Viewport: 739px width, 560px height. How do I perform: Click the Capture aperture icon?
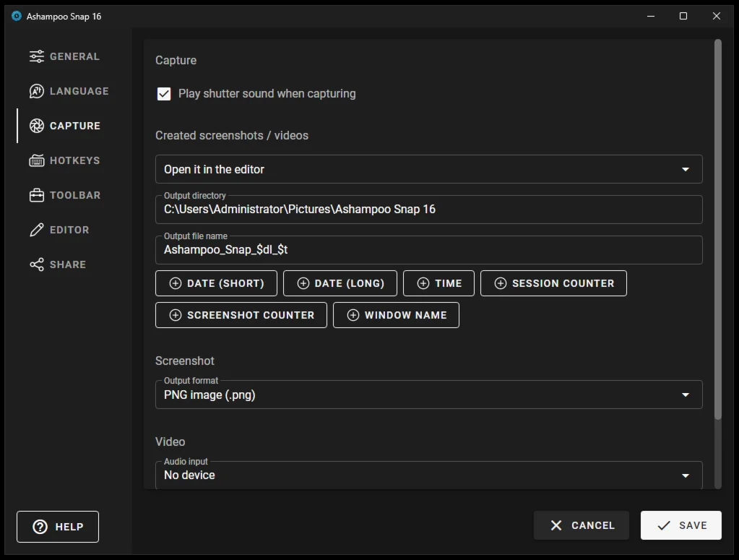pyautogui.click(x=36, y=126)
